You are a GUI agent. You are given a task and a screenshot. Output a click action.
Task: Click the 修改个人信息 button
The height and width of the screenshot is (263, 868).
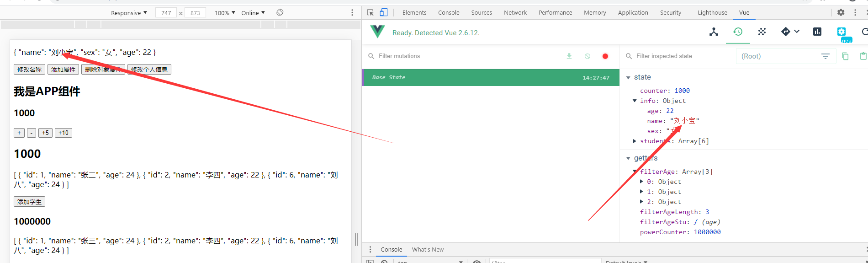click(149, 70)
